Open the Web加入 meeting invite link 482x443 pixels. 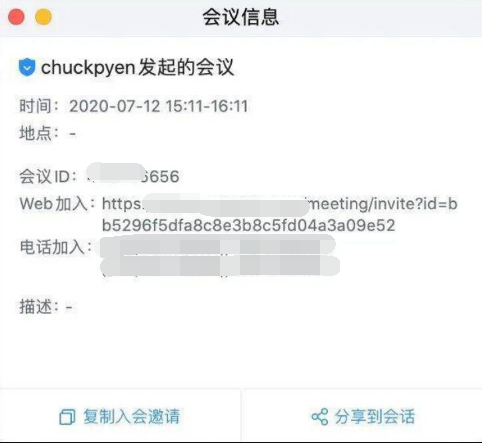tap(280, 204)
